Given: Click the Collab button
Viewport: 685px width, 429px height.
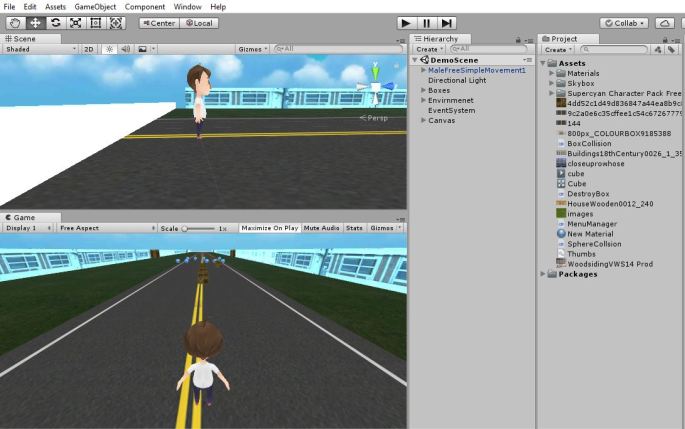Looking at the screenshot, I should (627, 22).
